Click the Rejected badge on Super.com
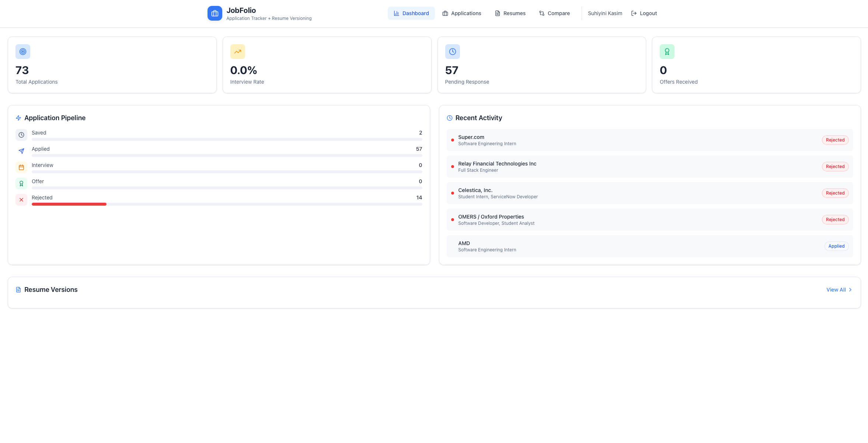This screenshot has height=443, width=868. pos(835,140)
